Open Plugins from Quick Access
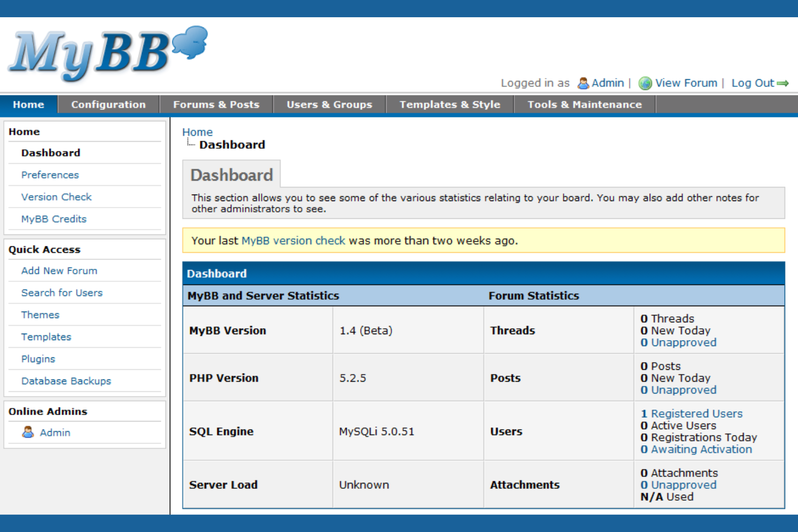This screenshot has width=798, height=532. click(x=38, y=360)
